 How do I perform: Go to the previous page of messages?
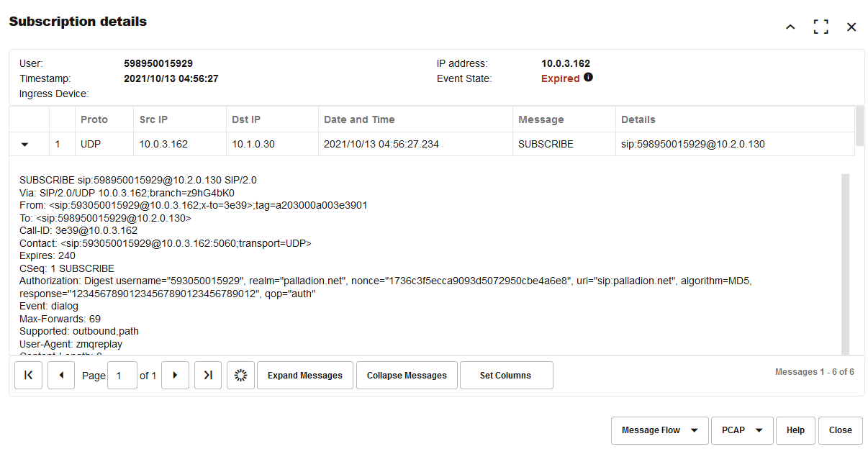click(61, 375)
